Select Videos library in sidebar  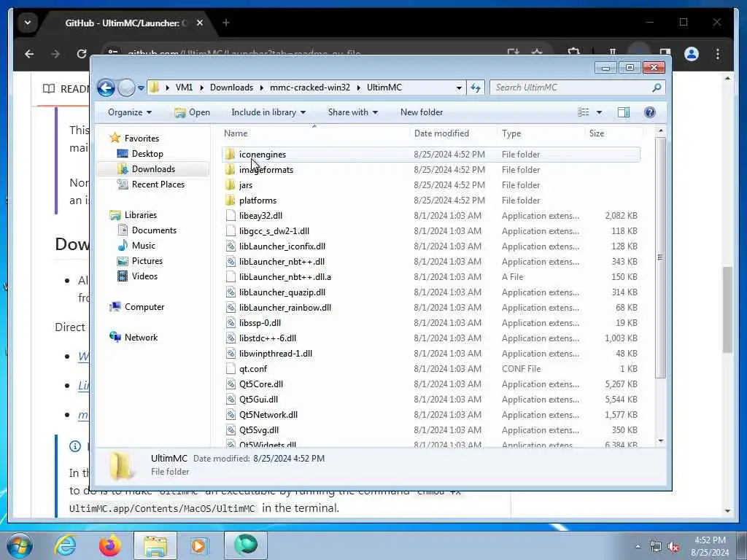point(137,276)
